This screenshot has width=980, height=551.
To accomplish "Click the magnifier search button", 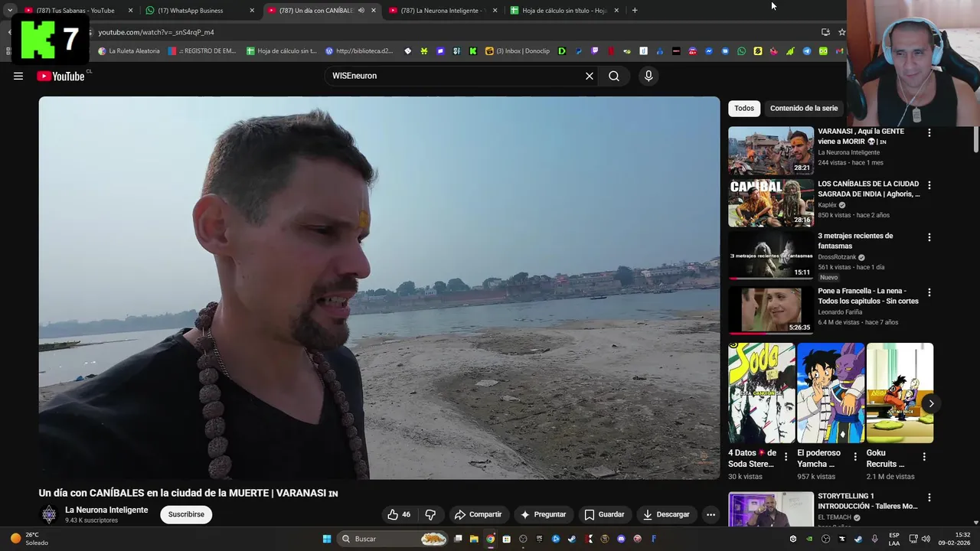I will pyautogui.click(x=614, y=76).
